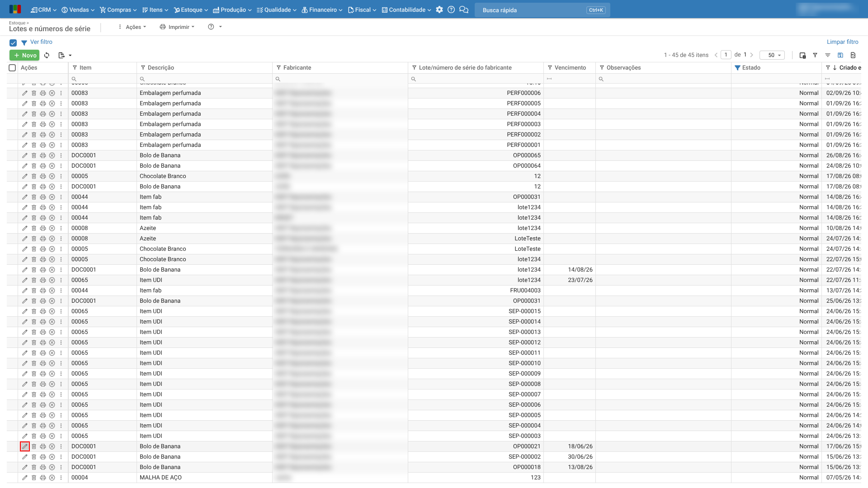Edit the OP000021 Bolo de Banana row

pyautogui.click(x=25, y=446)
